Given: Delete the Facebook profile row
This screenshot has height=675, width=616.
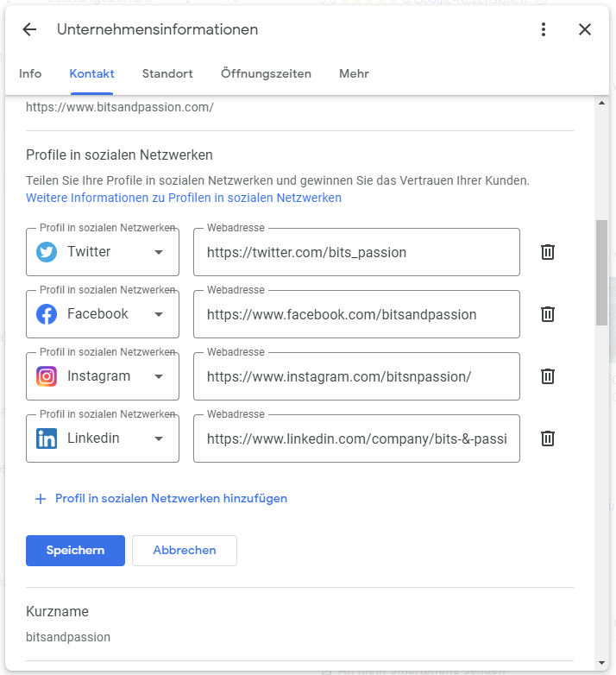Looking at the screenshot, I should click(547, 314).
